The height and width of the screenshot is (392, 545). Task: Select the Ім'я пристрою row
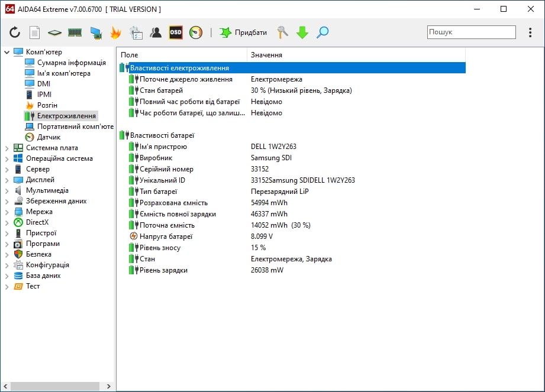pos(292,147)
